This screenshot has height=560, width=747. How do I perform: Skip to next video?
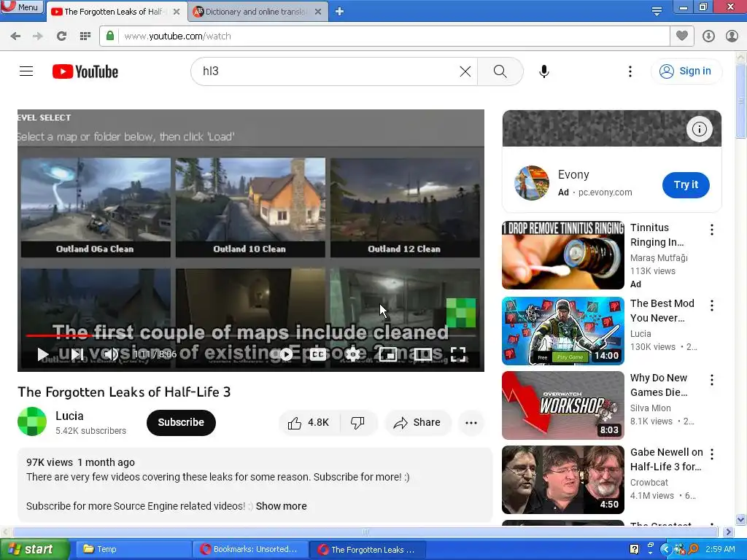(x=77, y=354)
